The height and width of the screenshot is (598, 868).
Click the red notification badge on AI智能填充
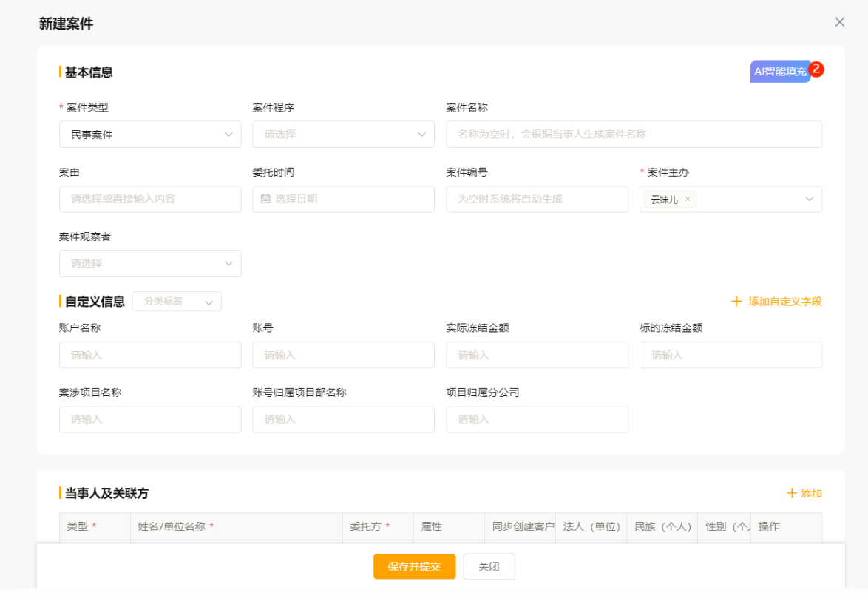816,69
